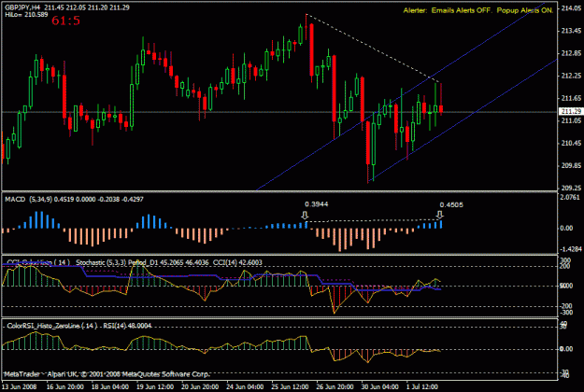Viewport: 584px width, 392px height.
Task: Click the 25 Jun 12:00 time label
Action: coord(290,386)
